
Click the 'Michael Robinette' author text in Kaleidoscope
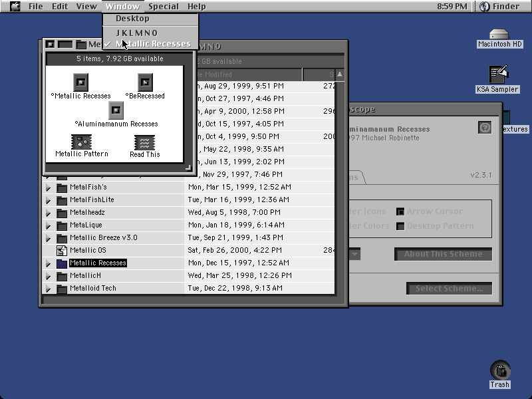click(390, 138)
